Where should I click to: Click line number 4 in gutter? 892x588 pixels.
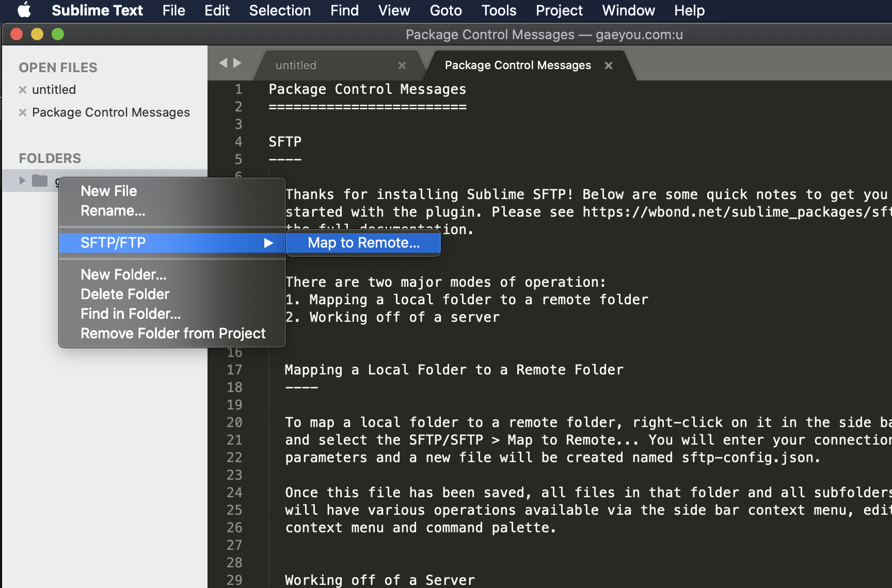238,142
